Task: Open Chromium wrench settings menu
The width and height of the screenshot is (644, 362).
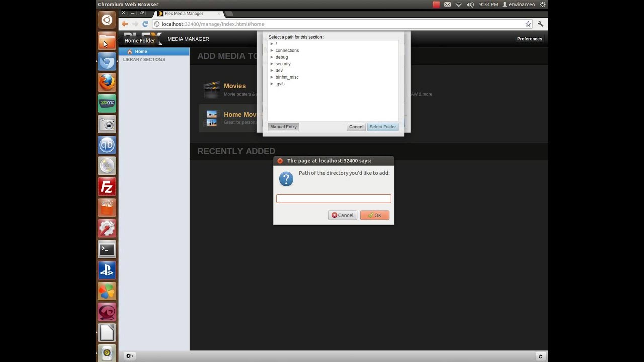Action: (x=541, y=24)
